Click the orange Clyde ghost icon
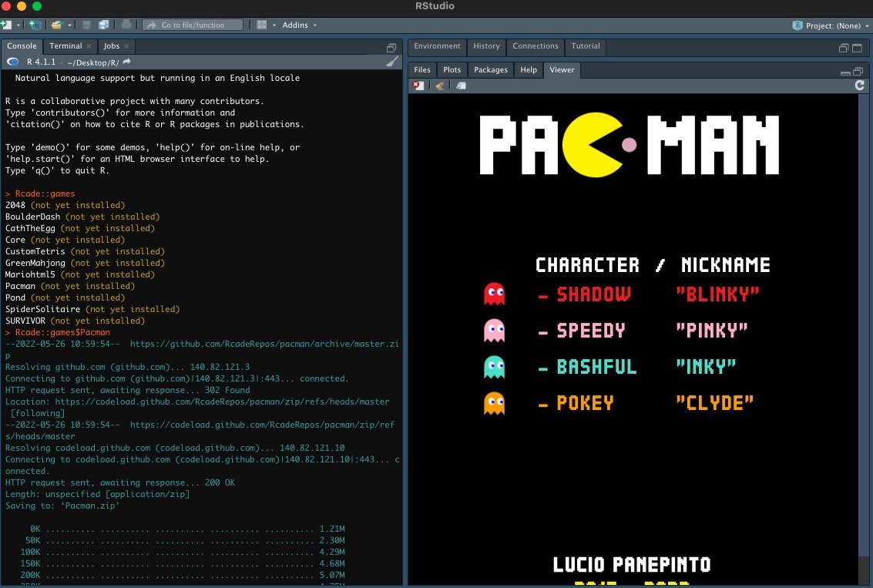Screen dimensions: 873x588 [x=495, y=404]
